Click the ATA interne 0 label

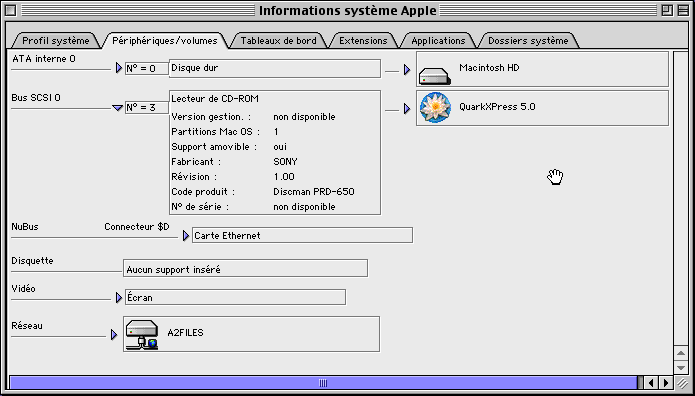click(x=44, y=58)
